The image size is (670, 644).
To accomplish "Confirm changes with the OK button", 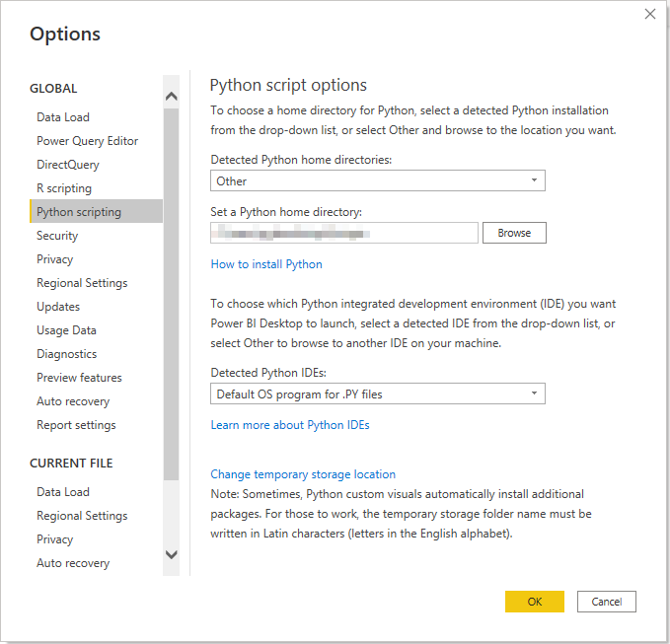I will 535,602.
